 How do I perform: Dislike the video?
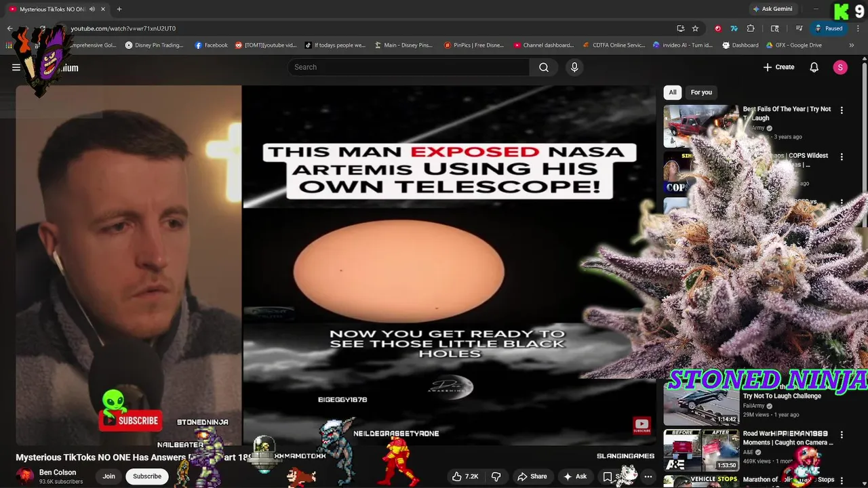click(496, 476)
